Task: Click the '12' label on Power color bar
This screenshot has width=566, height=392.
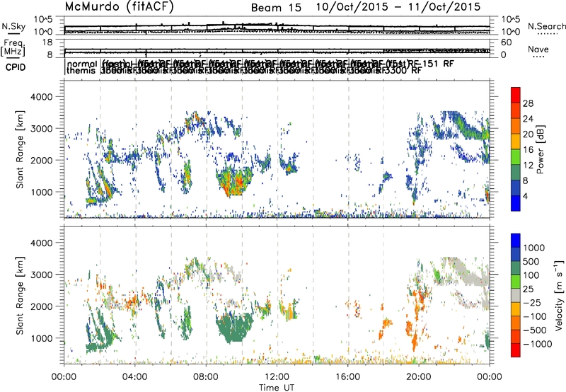Action: click(x=528, y=166)
